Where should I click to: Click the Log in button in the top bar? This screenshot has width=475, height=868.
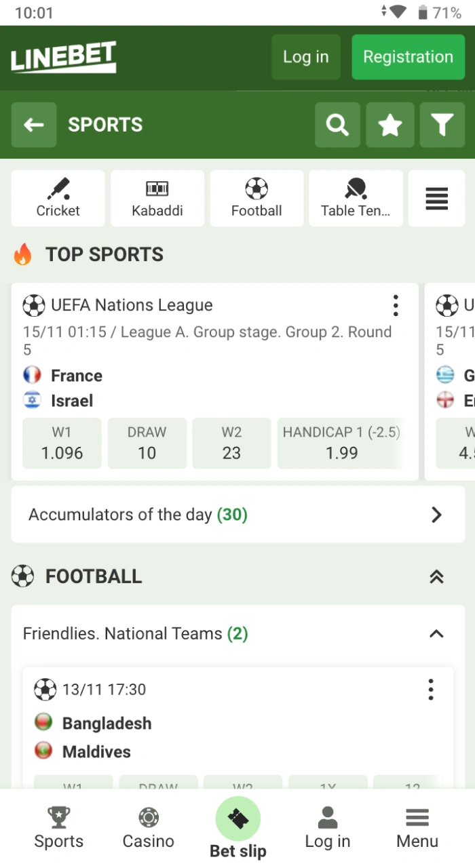click(x=305, y=57)
